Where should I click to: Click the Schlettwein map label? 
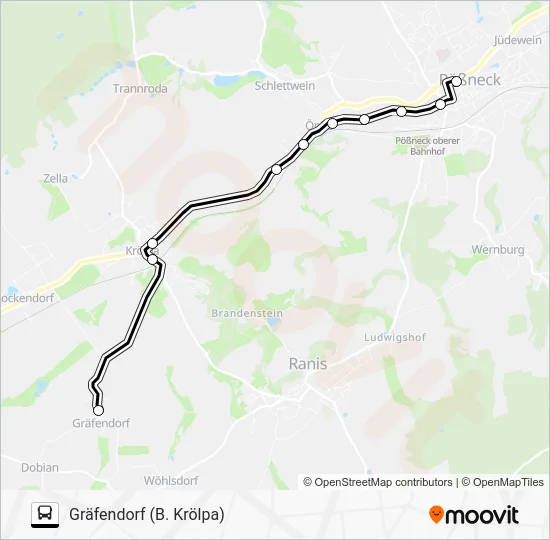284,86
